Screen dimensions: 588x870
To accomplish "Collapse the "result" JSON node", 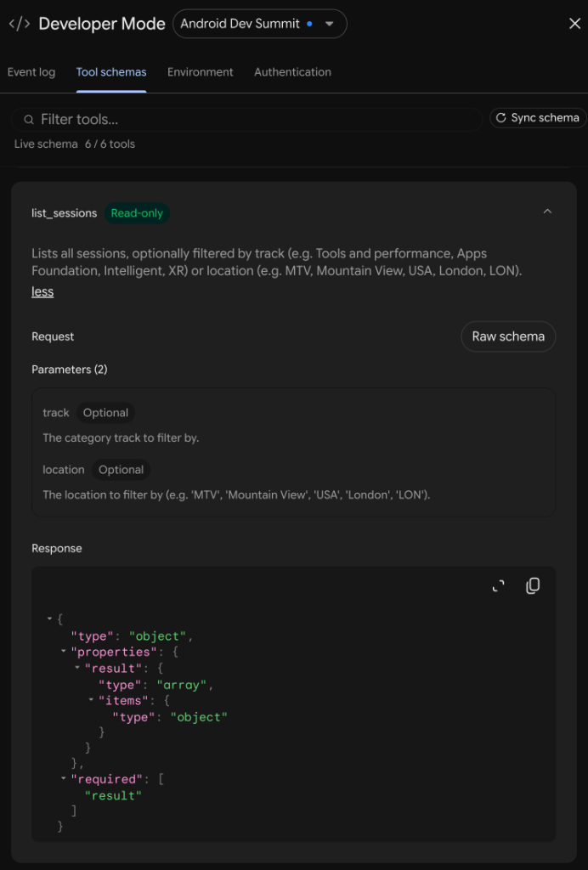I will (77, 668).
